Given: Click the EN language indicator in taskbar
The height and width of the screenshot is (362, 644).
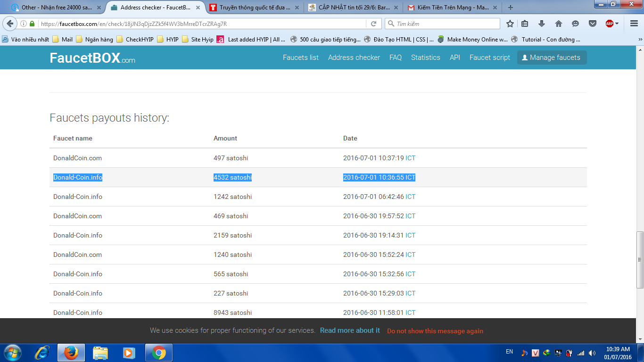Looking at the screenshot, I should 509,352.
